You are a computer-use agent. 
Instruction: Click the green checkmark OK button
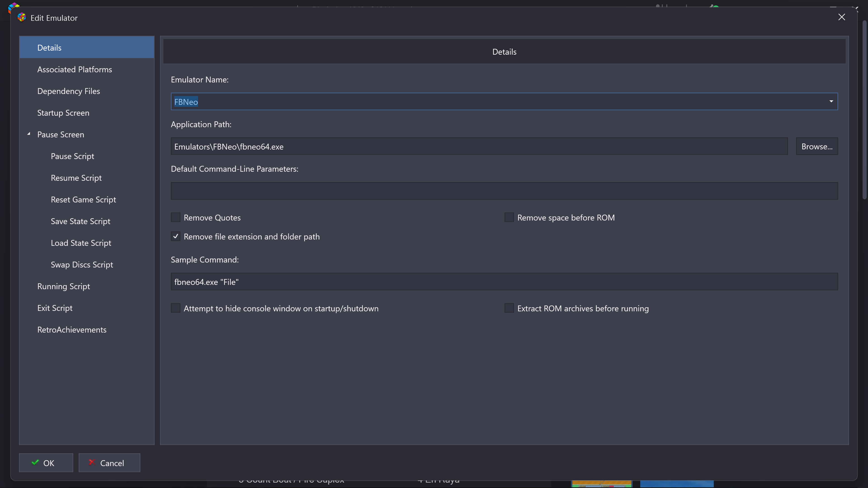tap(46, 463)
